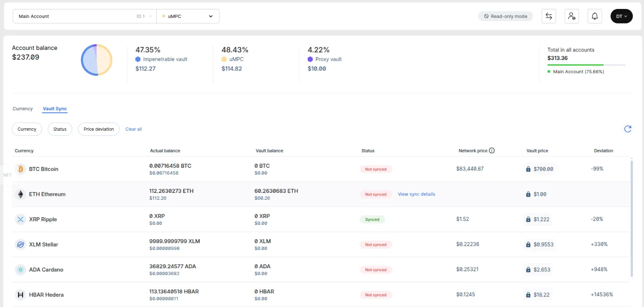Click View sync details for Ethereum

[x=416, y=194]
